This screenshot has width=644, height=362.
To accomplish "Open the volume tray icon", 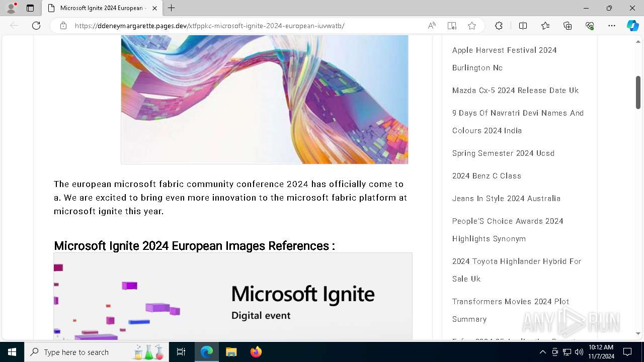I will coord(579,352).
